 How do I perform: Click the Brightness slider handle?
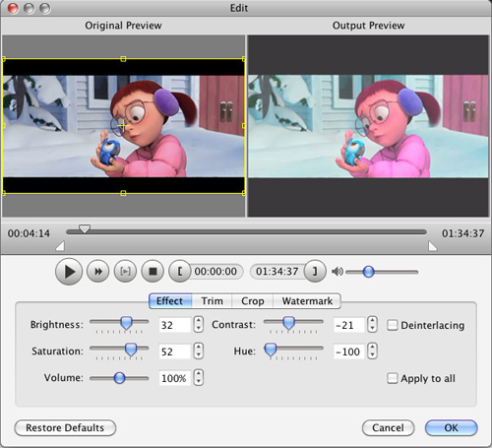coord(126,323)
